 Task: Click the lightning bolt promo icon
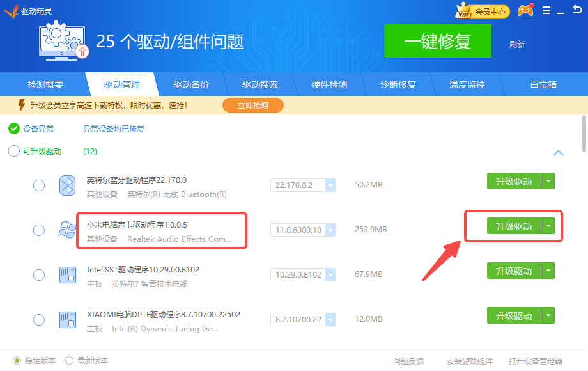coord(21,105)
